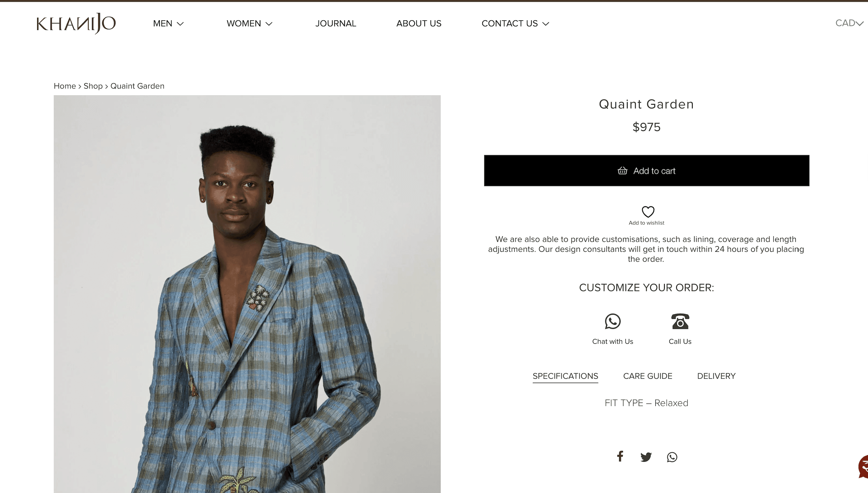Share product via WhatsApp share icon
868x493 pixels.
tap(672, 457)
